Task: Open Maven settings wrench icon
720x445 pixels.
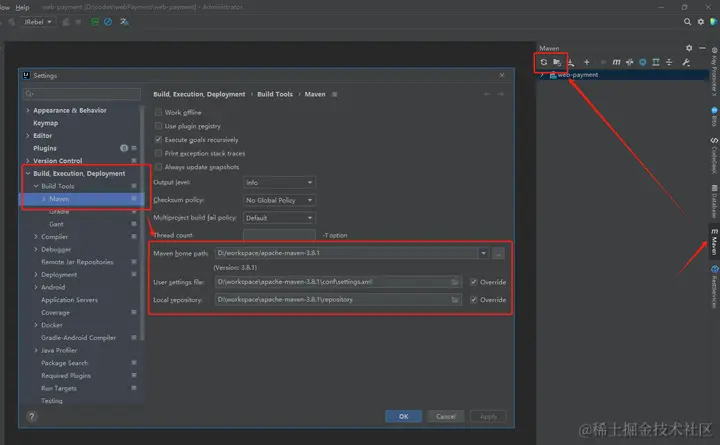Action: click(x=686, y=62)
